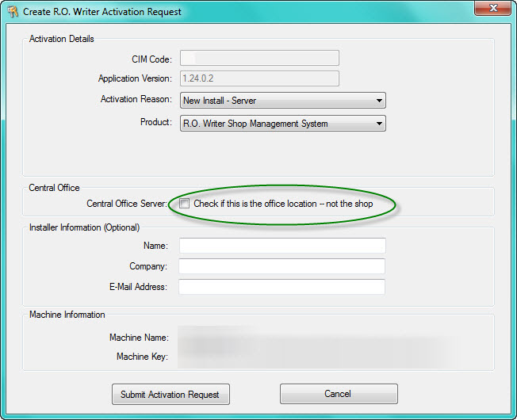This screenshot has width=517, height=420.
Task: Click the 'Central Office' group heading
Action: 55,188
